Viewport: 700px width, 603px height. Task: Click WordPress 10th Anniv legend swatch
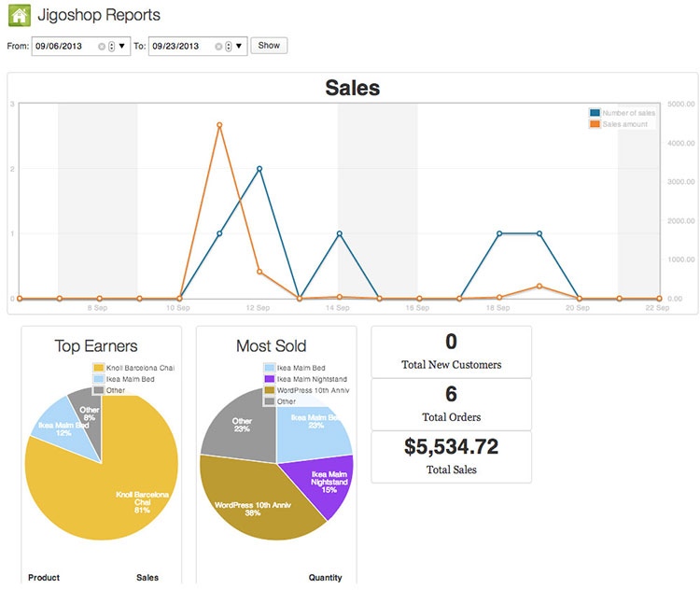coord(270,390)
